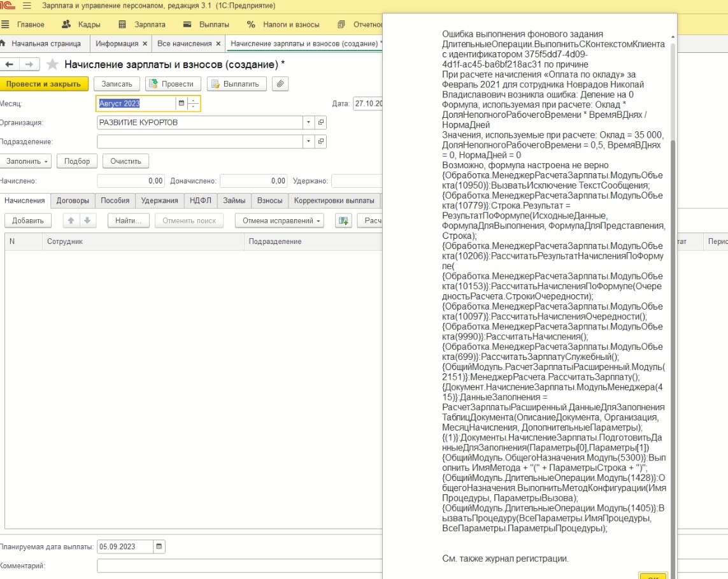This screenshot has width=728, height=579.
Task: Click the error dialog vertical scrollbar
Action: 673,318
